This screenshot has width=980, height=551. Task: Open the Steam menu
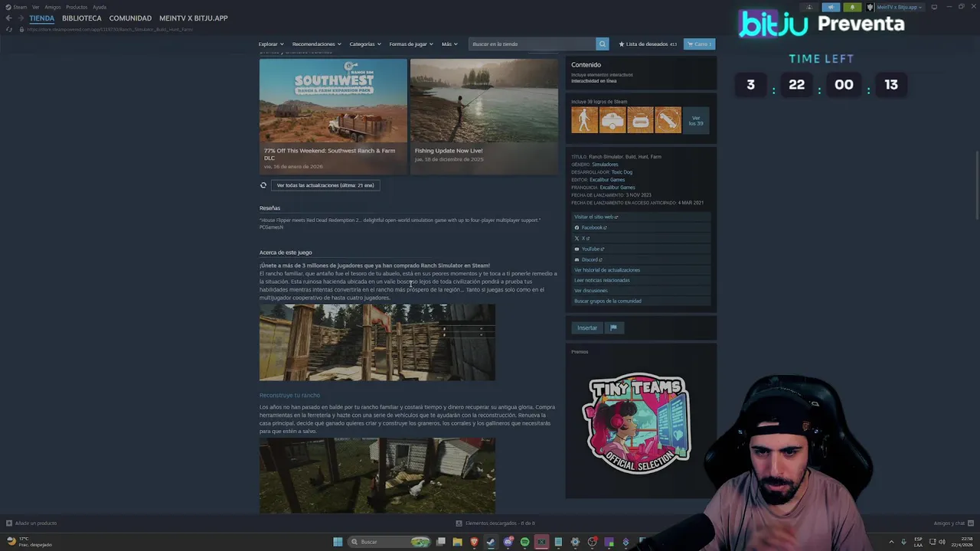click(16, 7)
